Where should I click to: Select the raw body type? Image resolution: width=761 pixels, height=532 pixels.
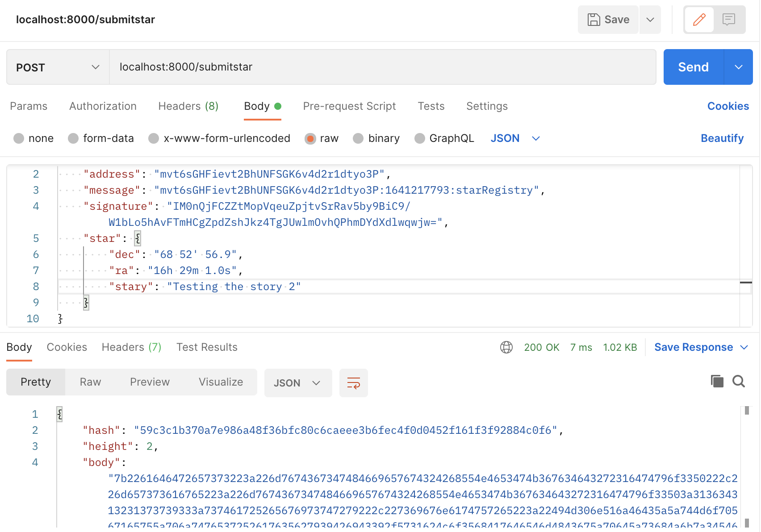[x=322, y=138]
